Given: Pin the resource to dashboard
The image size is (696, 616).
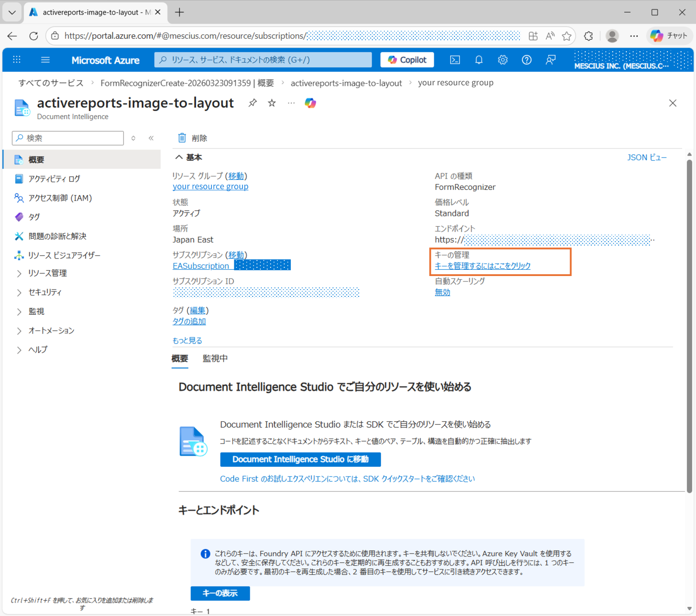Looking at the screenshot, I should click(x=253, y=103).
